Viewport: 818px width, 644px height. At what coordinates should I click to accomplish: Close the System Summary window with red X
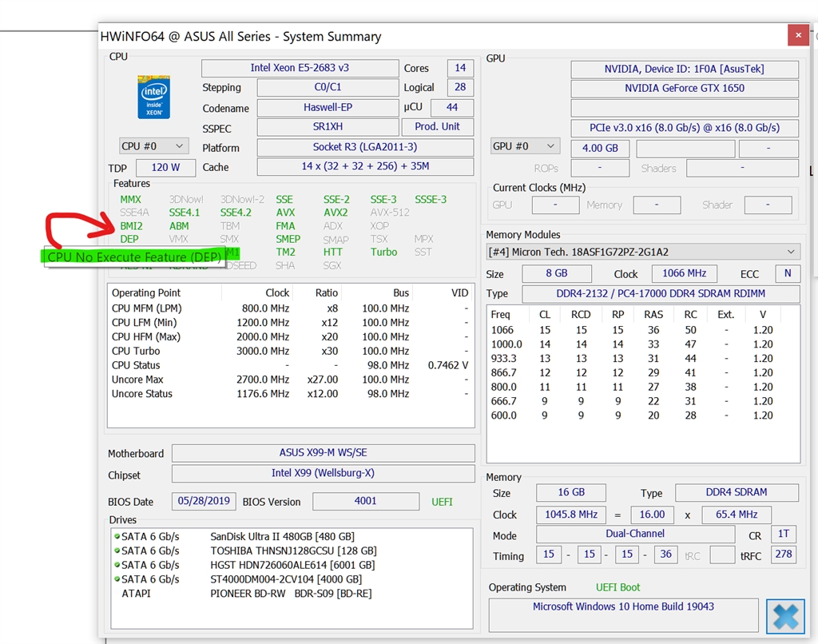click(x=798, y=35)
